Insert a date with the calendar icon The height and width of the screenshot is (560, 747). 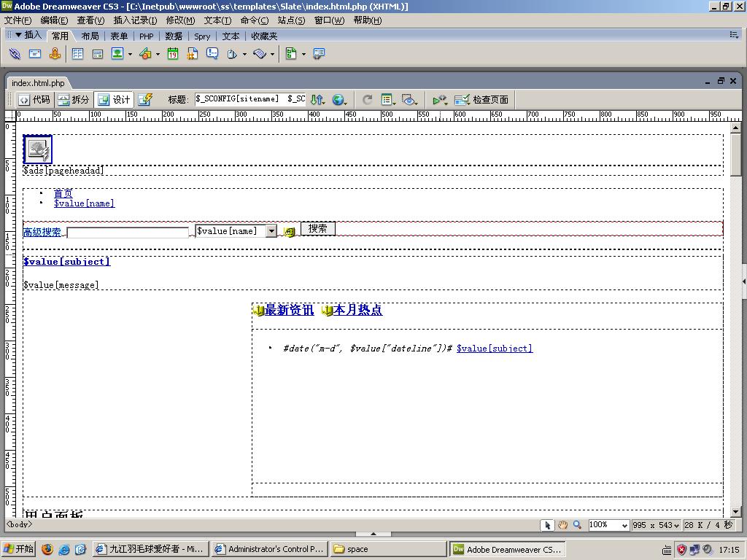[173, 54]
